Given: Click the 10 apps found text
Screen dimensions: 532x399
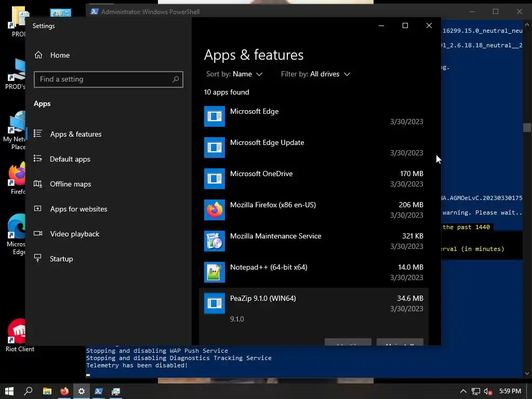Looking at the screenshot, I should point(227,92).
